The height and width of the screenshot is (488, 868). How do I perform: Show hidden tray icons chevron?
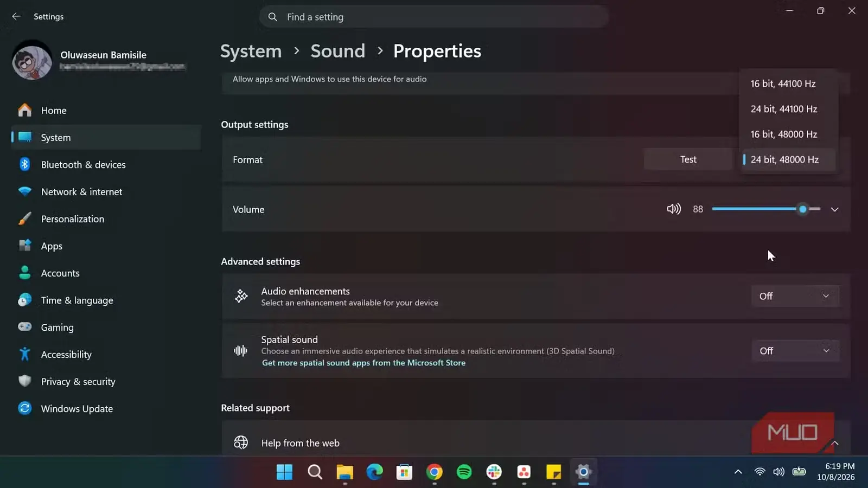[738, 472]
